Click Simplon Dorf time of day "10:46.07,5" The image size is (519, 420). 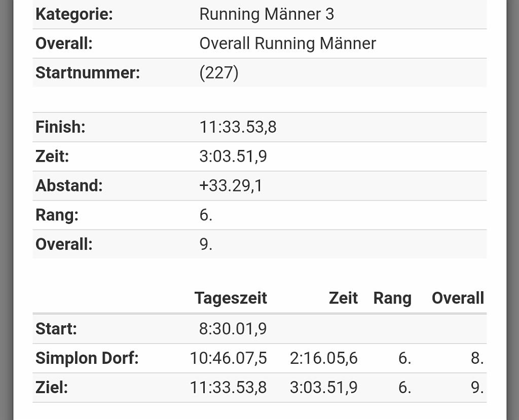228,359
